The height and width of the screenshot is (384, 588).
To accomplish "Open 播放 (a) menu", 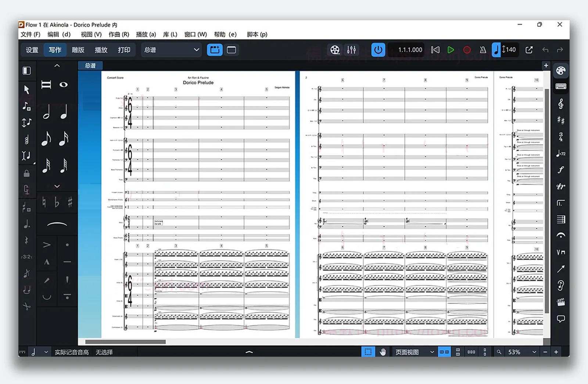I will tap(146, 34).
